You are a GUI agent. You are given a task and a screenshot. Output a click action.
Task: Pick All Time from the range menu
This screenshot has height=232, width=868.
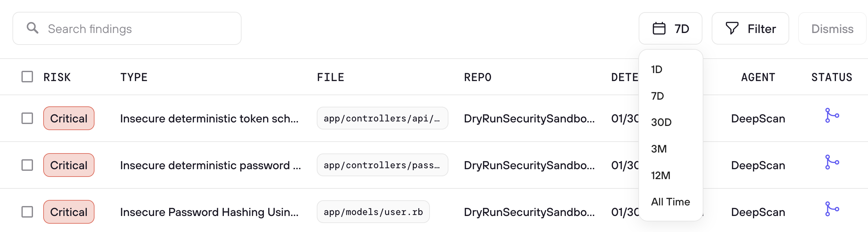pyautogui.click(x=670, y=202)
